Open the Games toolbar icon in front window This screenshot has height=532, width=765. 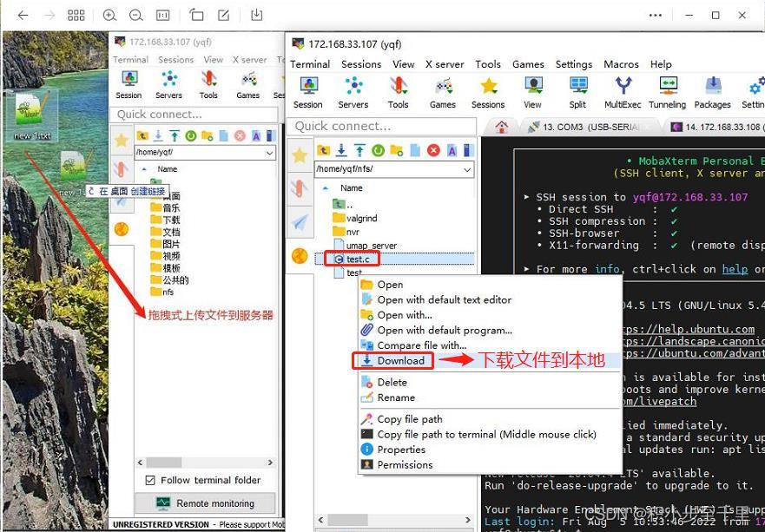click(x=443, y=92)
